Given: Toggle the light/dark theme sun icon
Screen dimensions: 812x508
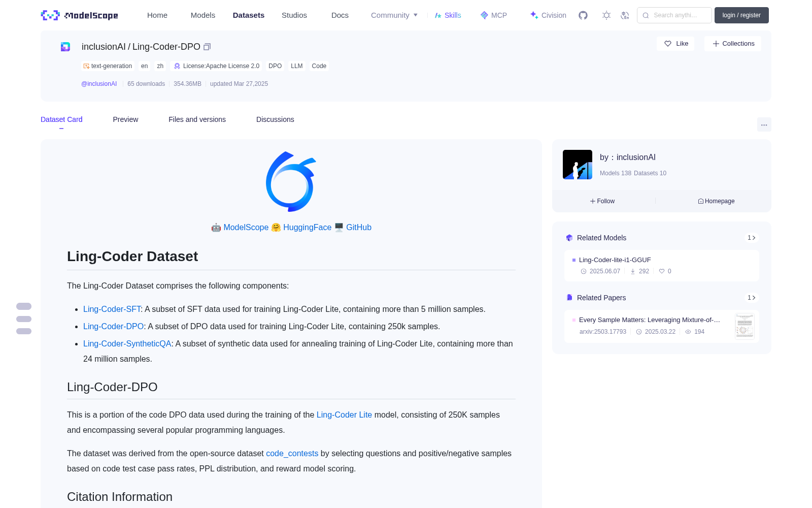Looking at the screenshot, I should pyautogui.click(x=606, y=15).
